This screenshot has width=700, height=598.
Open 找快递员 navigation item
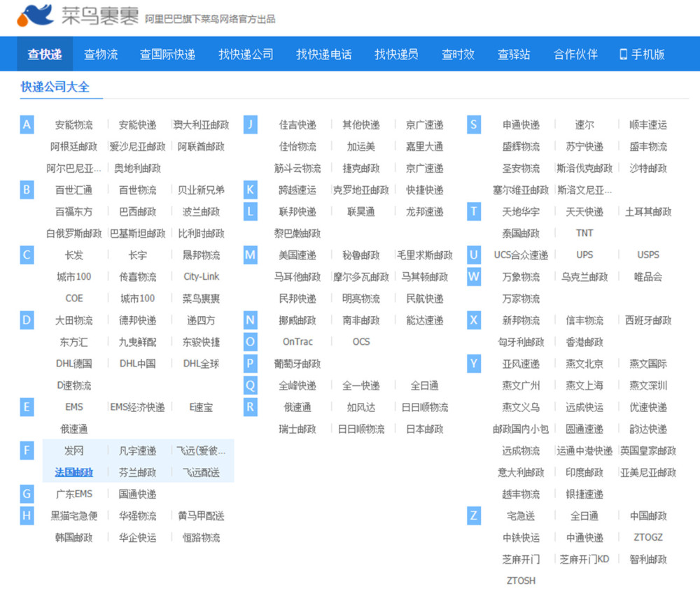click(396, 55)
